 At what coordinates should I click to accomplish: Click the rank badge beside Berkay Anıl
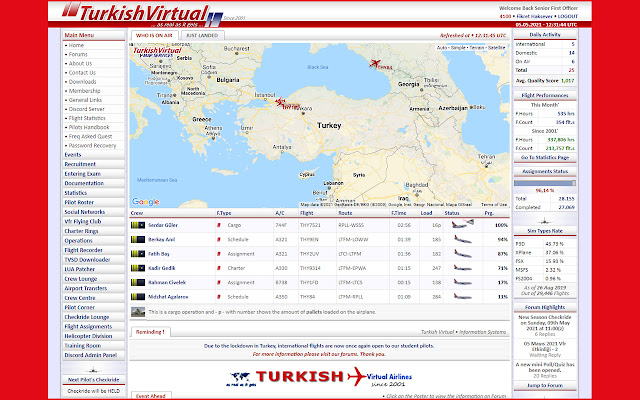point(138,240)
